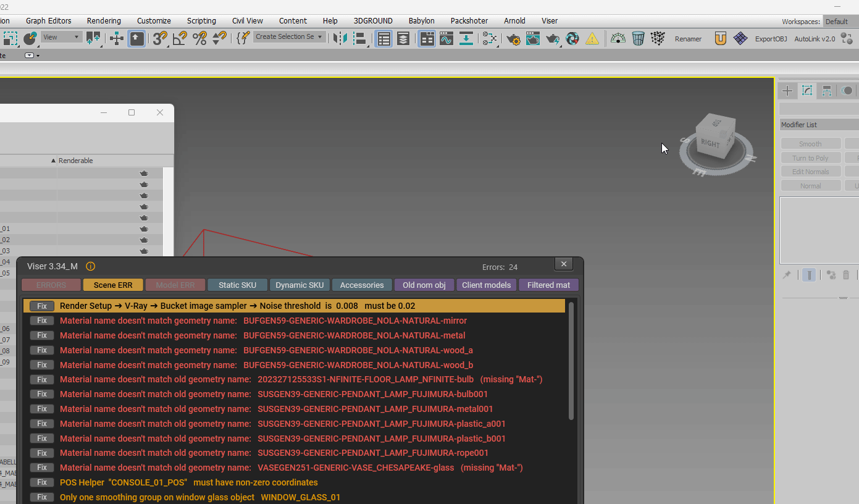Click the trash bin toolbar icon
The width and height of the screenshot is (859, 504).
tap(638, 39)
